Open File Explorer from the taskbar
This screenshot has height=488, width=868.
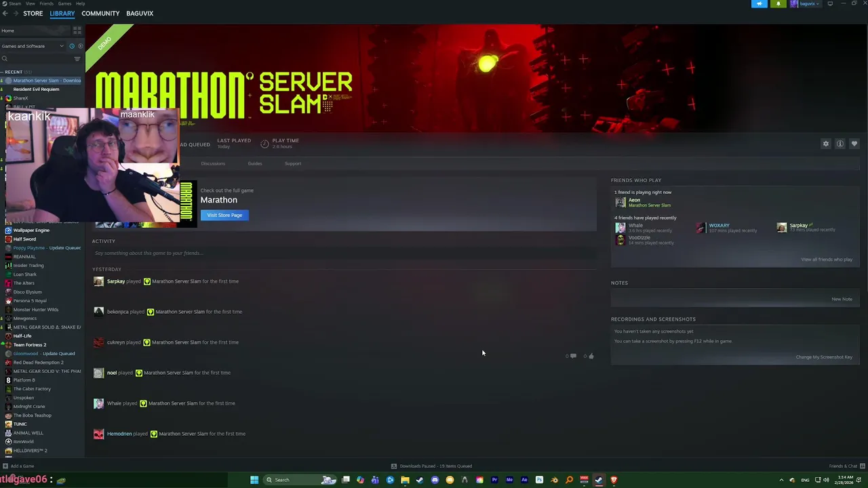tap(405, 480)
